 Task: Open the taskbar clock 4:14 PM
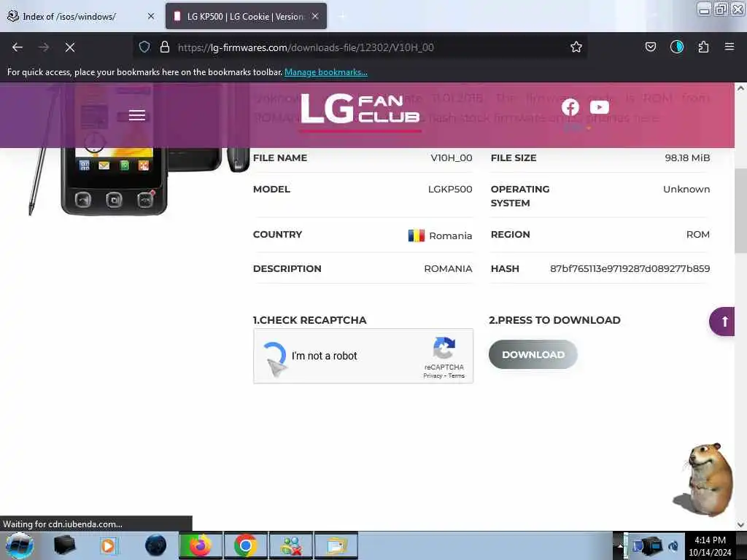coord(710,545)
